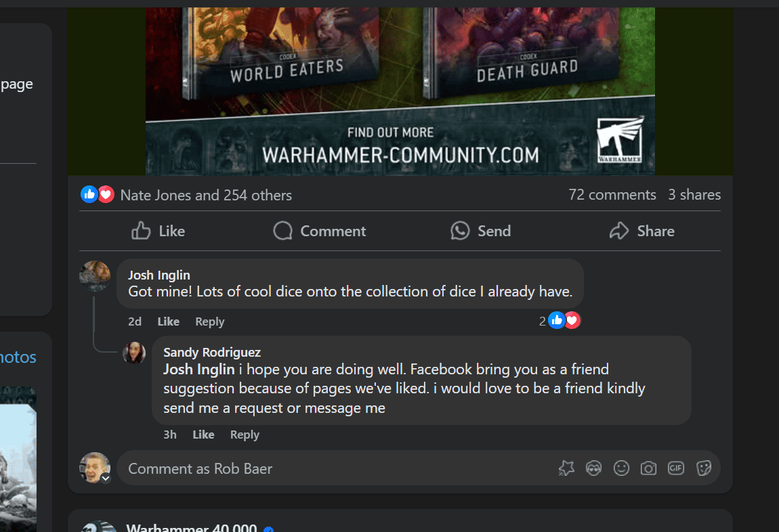Screen dimensions: 779x532
Task: Open post reactions list Nate Jones and 254 others
Action: (206, 195)
